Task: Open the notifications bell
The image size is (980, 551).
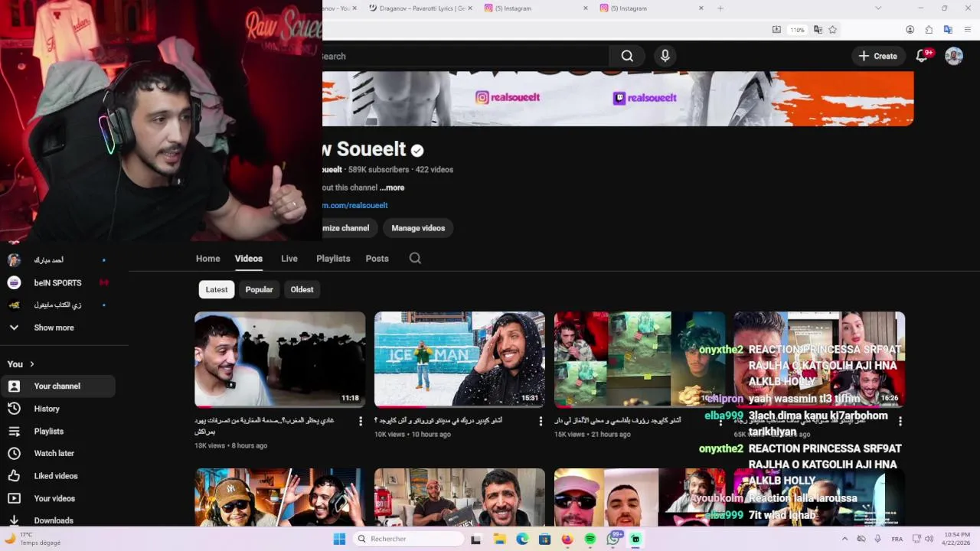Action: (922, 56)
